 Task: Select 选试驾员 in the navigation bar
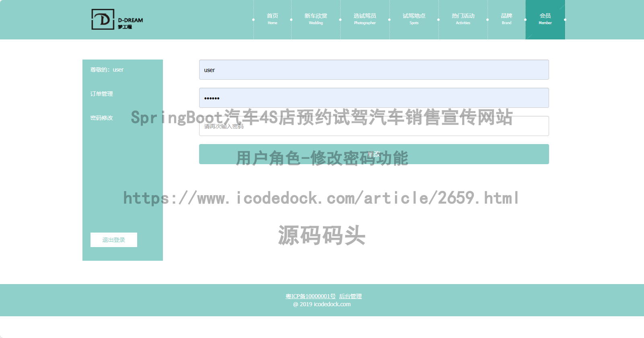click(365, 19)
